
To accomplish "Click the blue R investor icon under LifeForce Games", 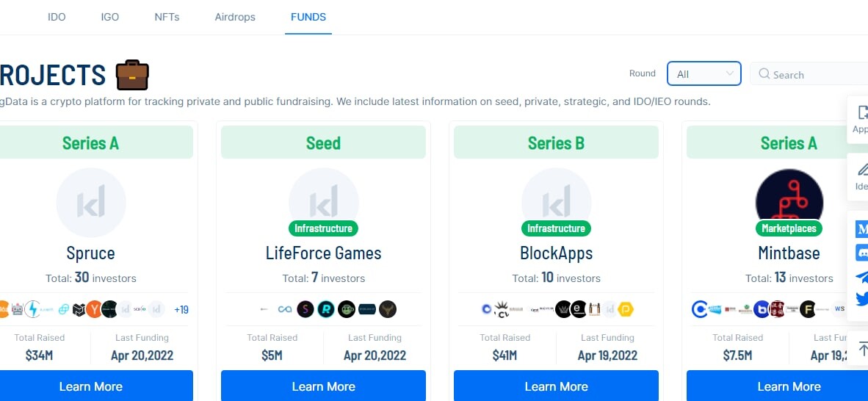I will tap(326, 309).
